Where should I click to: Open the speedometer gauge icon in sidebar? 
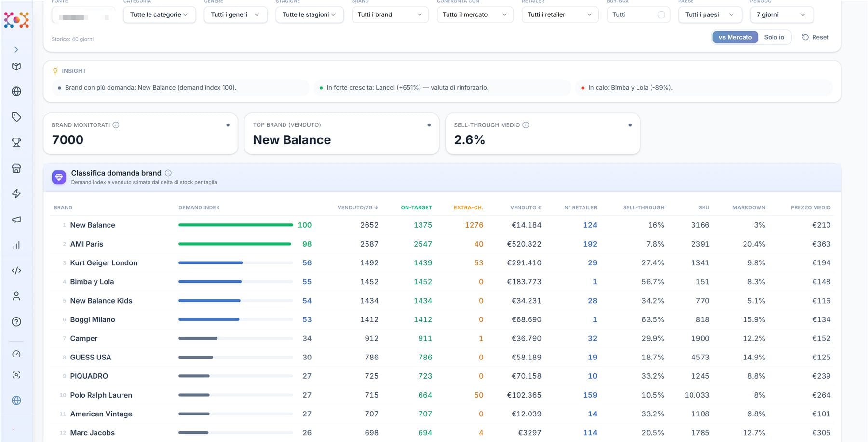(x=16, y=354)
